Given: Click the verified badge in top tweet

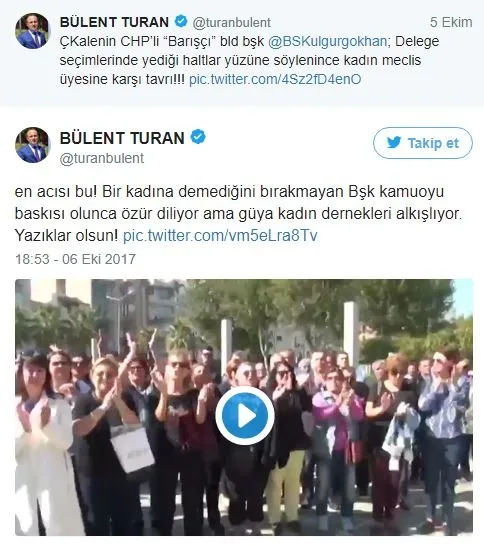Looking at the screenshot, I should click(181, 22).
